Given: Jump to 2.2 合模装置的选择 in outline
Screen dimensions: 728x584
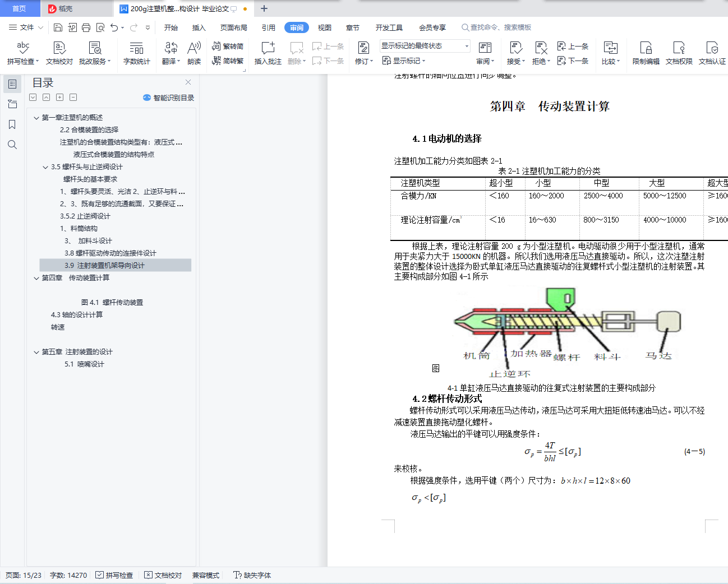Looking at the screenshot, I should tap(89, 130).
